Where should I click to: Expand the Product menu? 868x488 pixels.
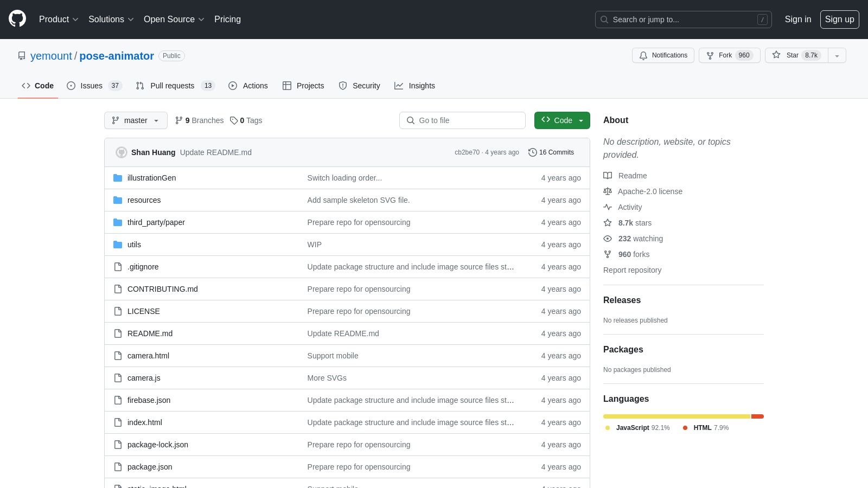pos(59,20)
